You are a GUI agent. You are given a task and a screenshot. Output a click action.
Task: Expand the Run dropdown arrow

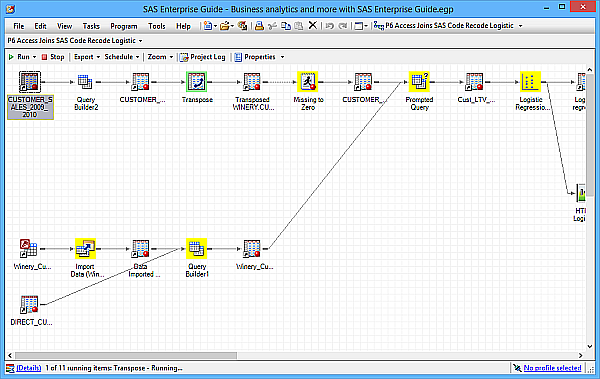click(x=34, y=57)
